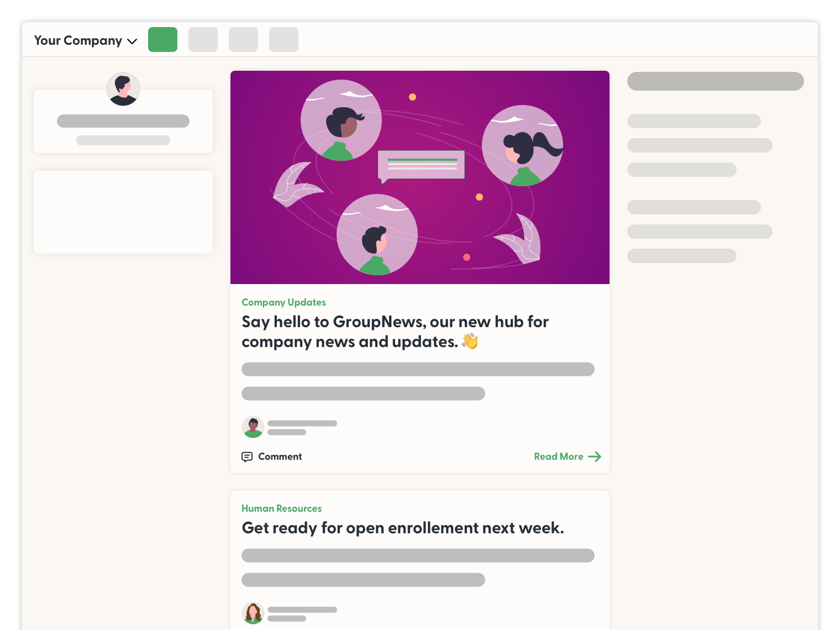The width and height of the screenshot is (840, 630).
Task: Open the GroupNews purple banner image
Action: point(420,177)
